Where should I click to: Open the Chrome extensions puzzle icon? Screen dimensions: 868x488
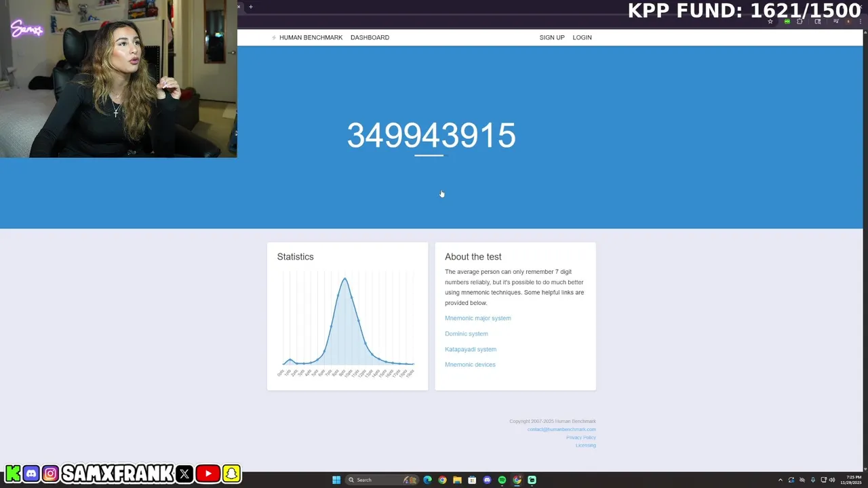tap(800, 22)
